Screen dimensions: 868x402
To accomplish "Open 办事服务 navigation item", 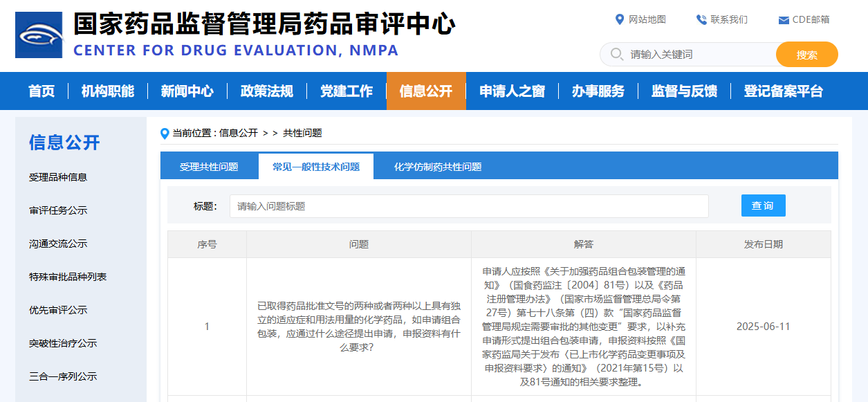I will click(598, 91).
